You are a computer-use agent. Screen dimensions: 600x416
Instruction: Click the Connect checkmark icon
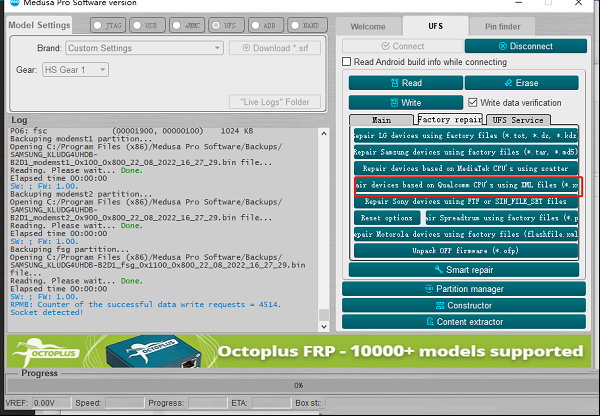coord(386,46)
